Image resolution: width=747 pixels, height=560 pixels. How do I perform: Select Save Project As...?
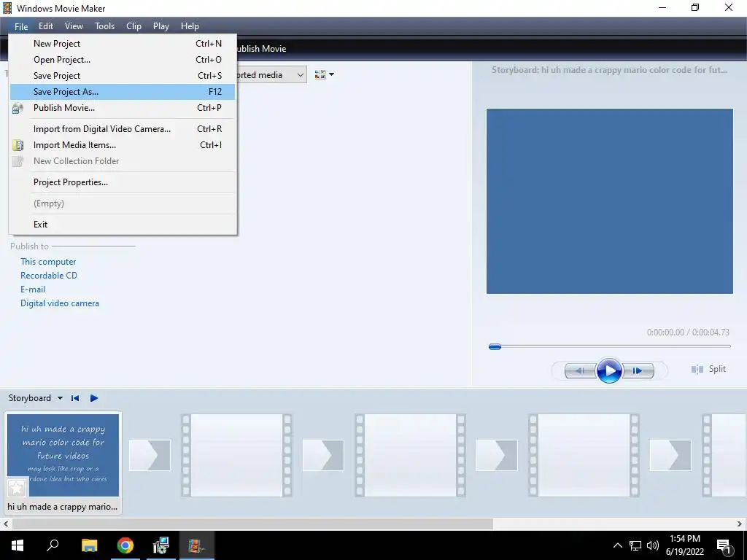point(123,92)
